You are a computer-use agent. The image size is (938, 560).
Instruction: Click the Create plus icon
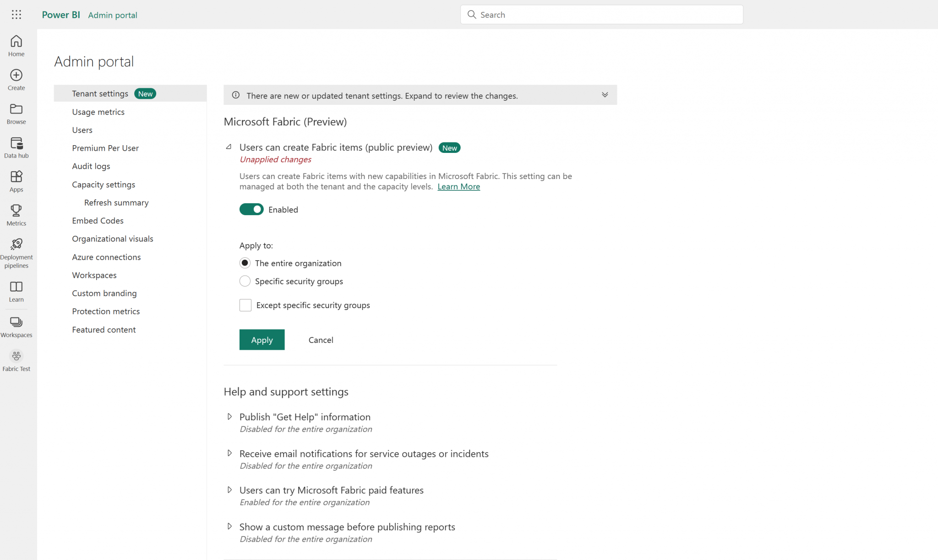tap(16, 76)
